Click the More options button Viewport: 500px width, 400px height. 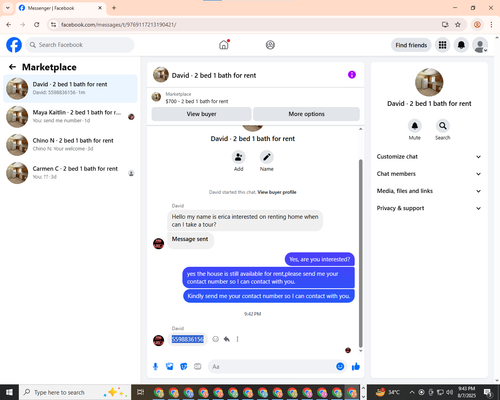pyautogui.click(x=306, y=114)
